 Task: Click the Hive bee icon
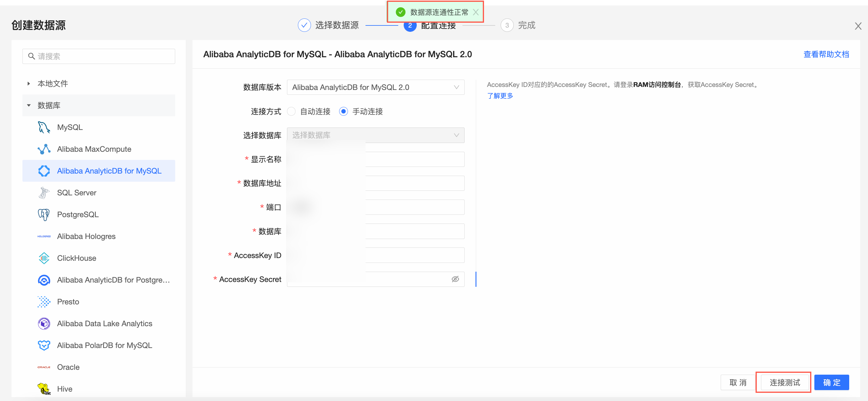click(x=44, y=389)
